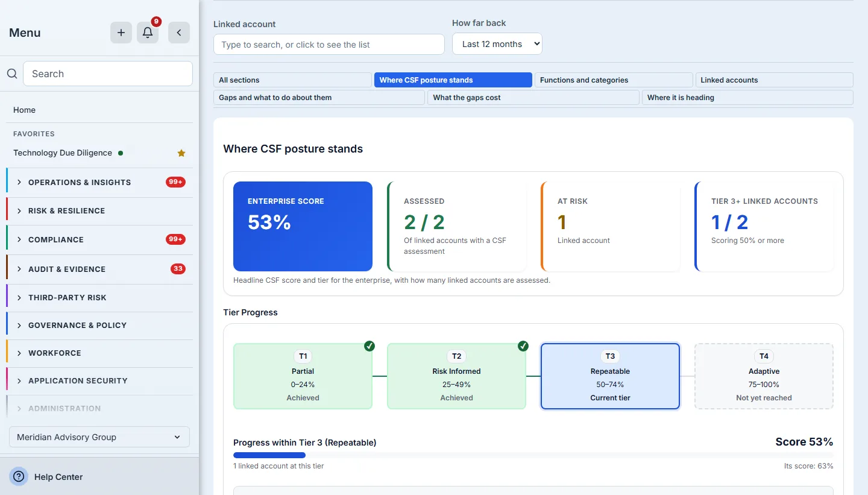Expand the Workforce section

point(99,353)
